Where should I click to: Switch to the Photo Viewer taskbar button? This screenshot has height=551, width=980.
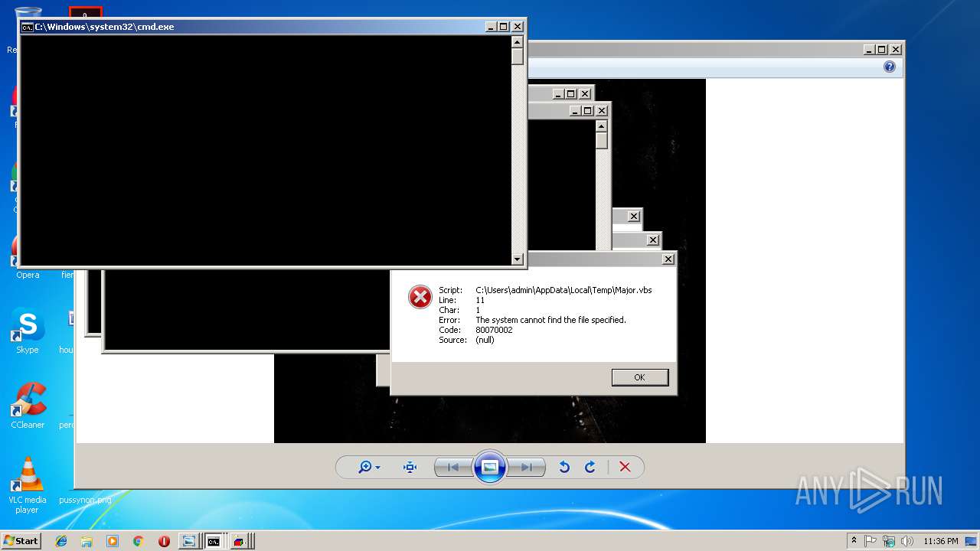coord(188,541)
